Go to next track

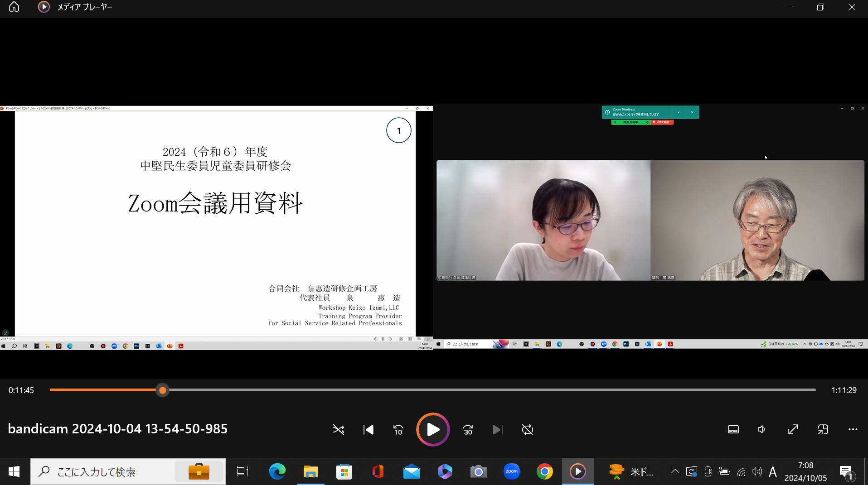click(x=497, y=429)
